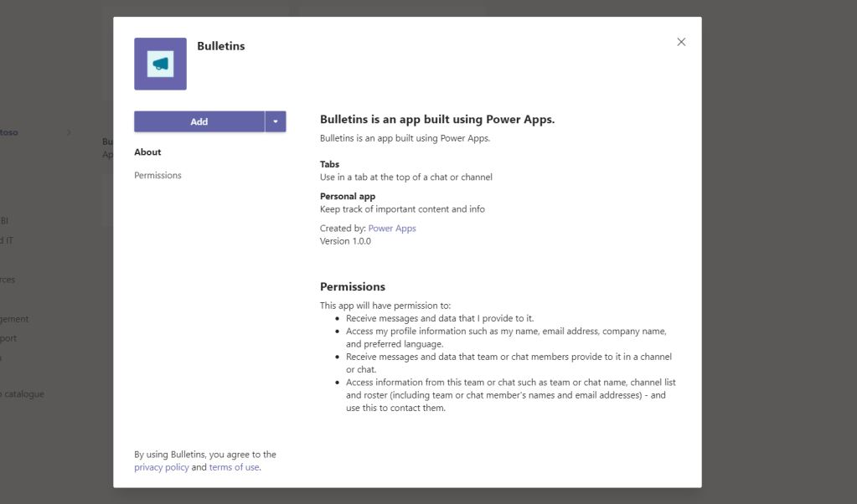Switch to the About section
Viewport: 857px width, 504px height.
pyautogui.click(x=147, y=152)
